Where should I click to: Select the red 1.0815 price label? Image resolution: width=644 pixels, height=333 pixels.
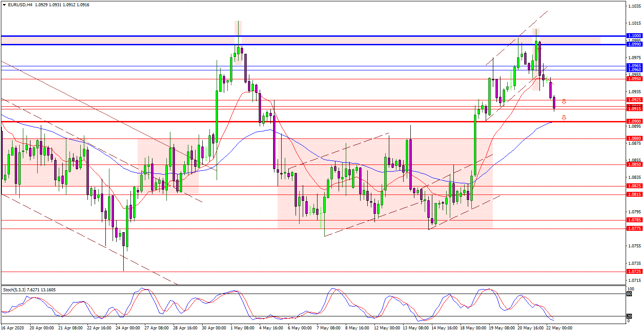pyautogui.click(x=635, y=195)
